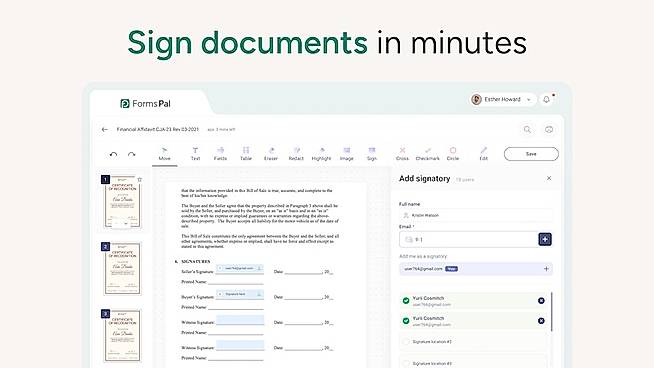This screenshot has width=654, height=368.
Task: Select the Text tool
Action: point(195,154)
